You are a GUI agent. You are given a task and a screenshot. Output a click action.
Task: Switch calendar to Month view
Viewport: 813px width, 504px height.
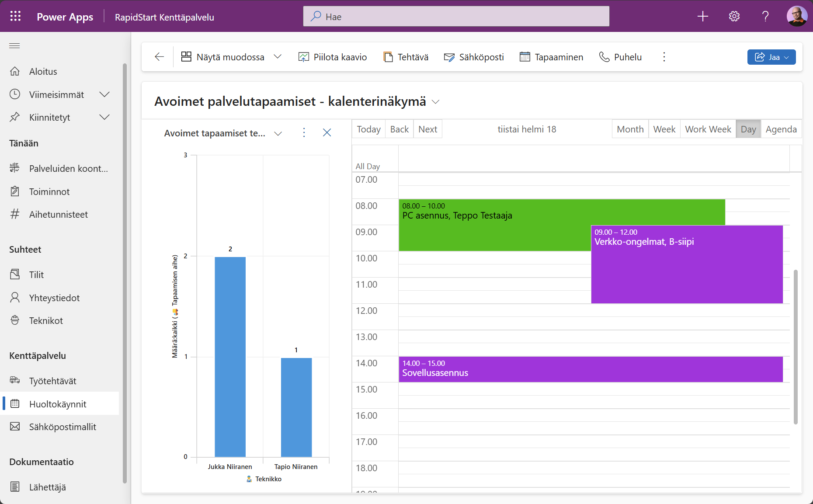pyautogui.click(x=630, y=129)
